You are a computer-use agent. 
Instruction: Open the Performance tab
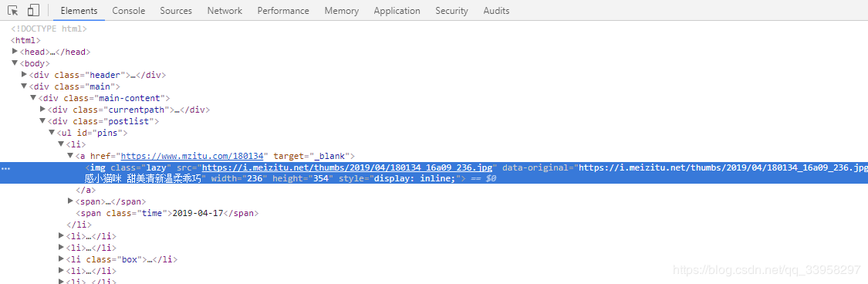(x=283, y=11)
